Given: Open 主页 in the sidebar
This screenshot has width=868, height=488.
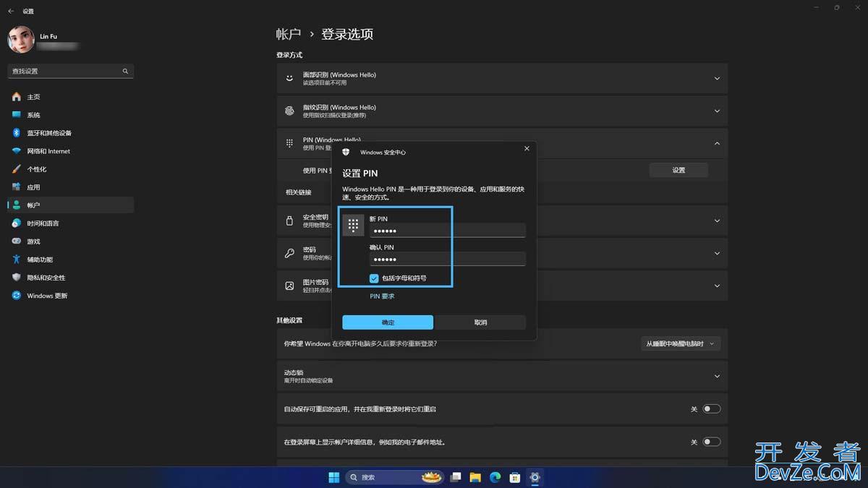Looking at the screenshot, I should (x=71, y=97).
